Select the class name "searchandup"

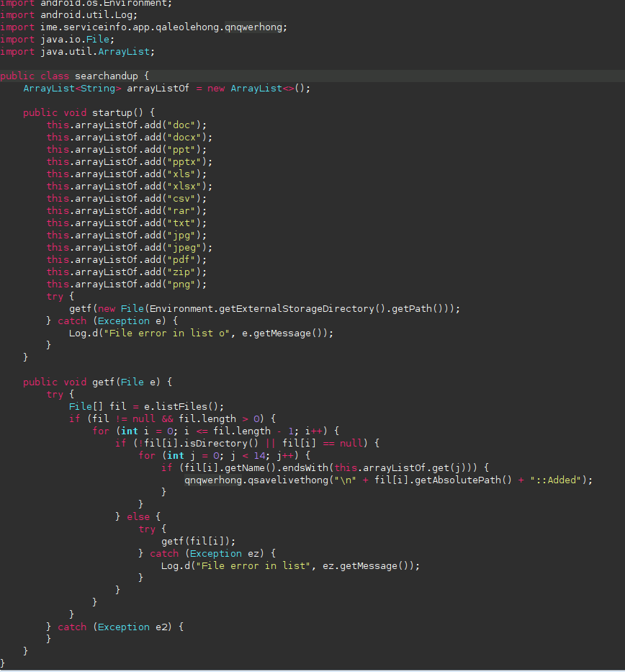click(107, 76)
